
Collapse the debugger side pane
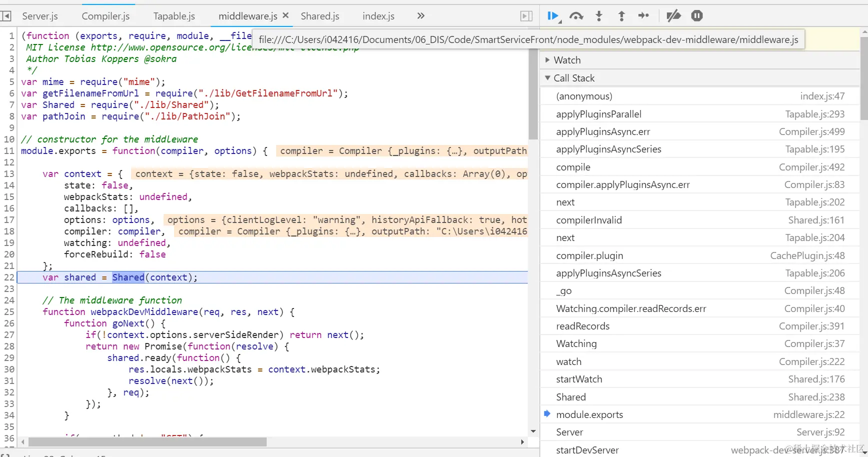pyautogui.click(x=526, y=16)
